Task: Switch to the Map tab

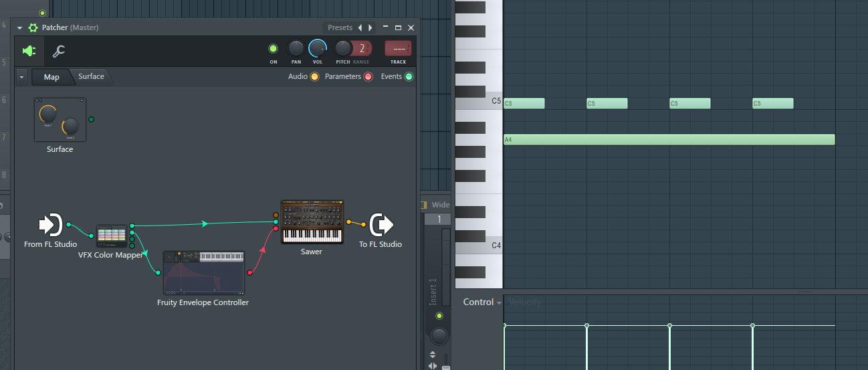Action: tap(51, 77)
